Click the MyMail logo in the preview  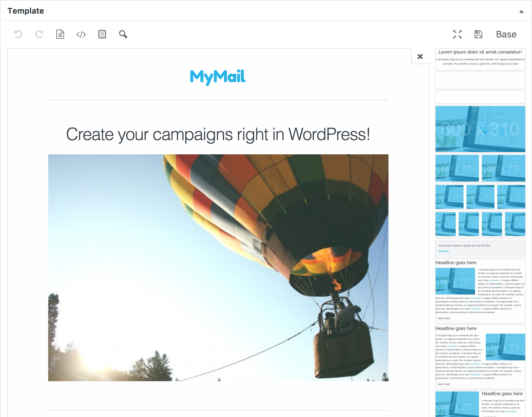(218, 77)
